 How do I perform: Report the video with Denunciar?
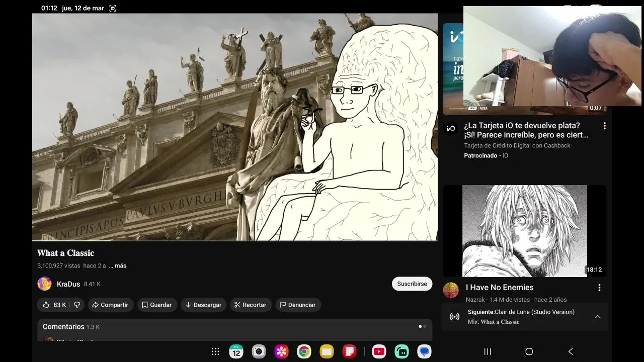click(x=297, y=305)
